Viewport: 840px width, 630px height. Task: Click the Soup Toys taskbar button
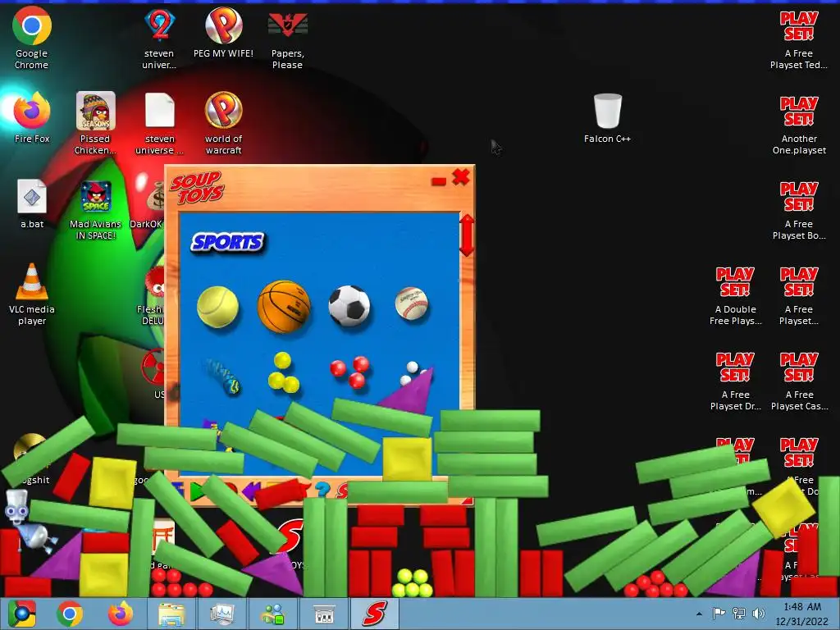[374, 614]
